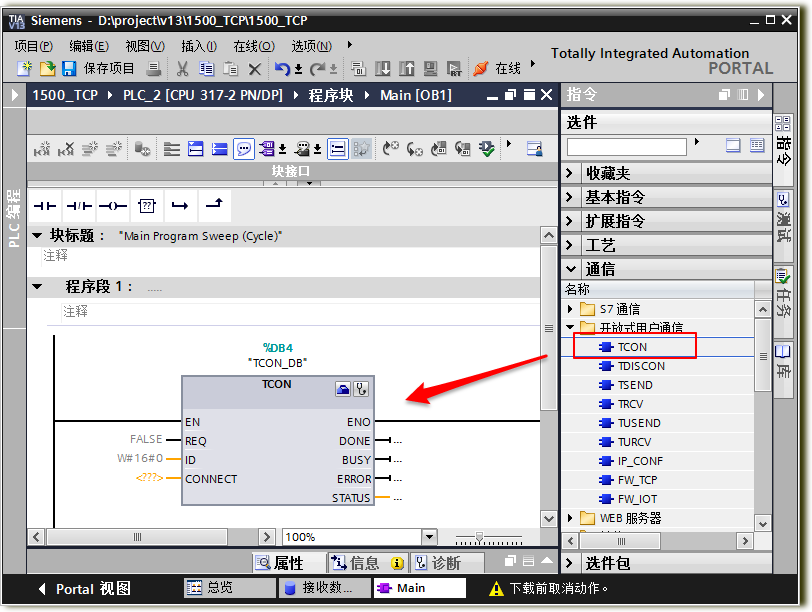Click the Go online plug icon
Screen dimensions: 812x612
[x=481, y=68]
